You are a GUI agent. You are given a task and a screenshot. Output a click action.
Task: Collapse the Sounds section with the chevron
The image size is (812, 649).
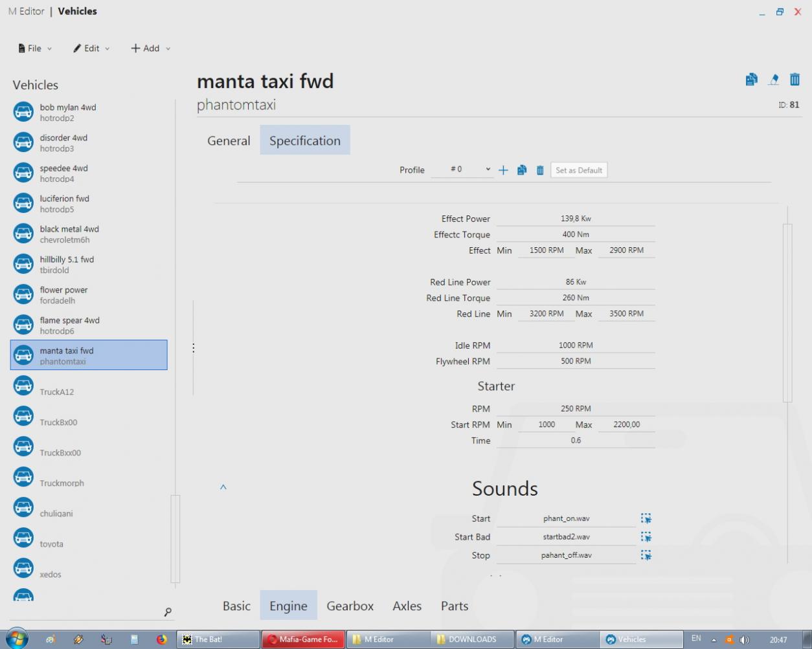[x=223, y=487]
